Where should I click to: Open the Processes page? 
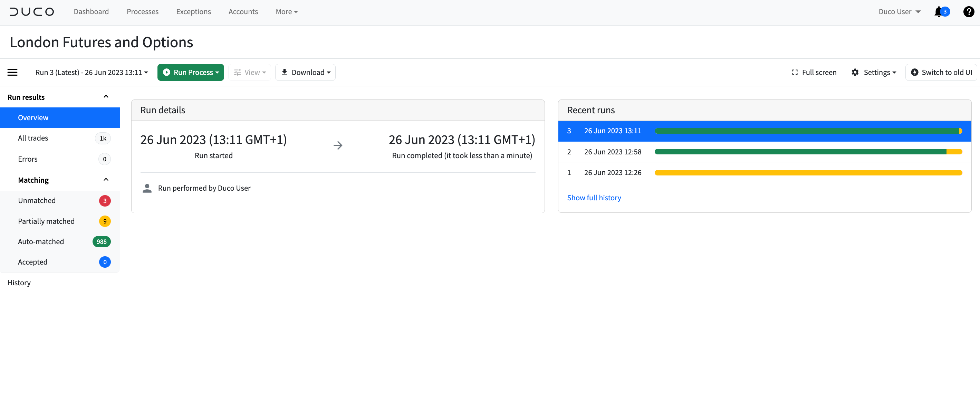[142, 11]
